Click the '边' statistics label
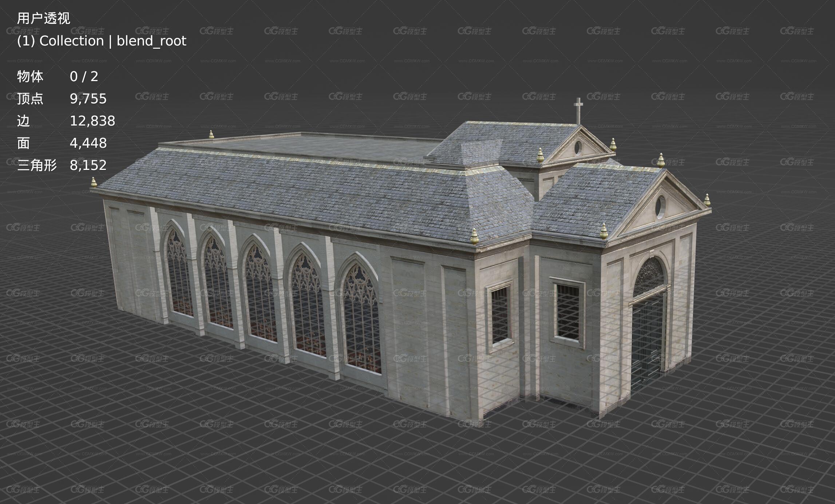 [x=23, y=121]
